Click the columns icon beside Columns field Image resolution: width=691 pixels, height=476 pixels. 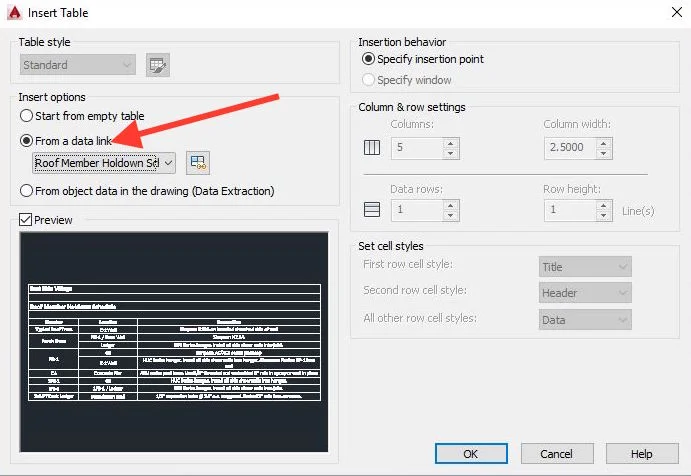372,147
